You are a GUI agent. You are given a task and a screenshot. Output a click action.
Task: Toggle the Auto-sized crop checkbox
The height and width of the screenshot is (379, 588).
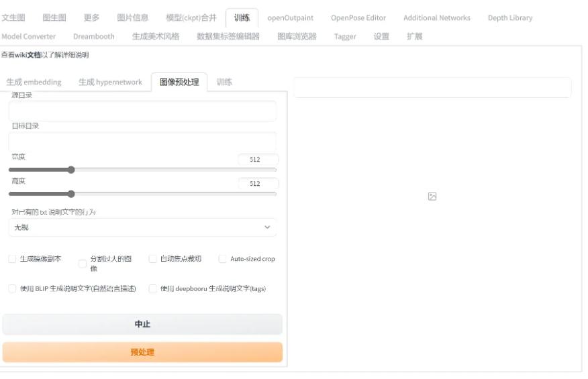222,259
